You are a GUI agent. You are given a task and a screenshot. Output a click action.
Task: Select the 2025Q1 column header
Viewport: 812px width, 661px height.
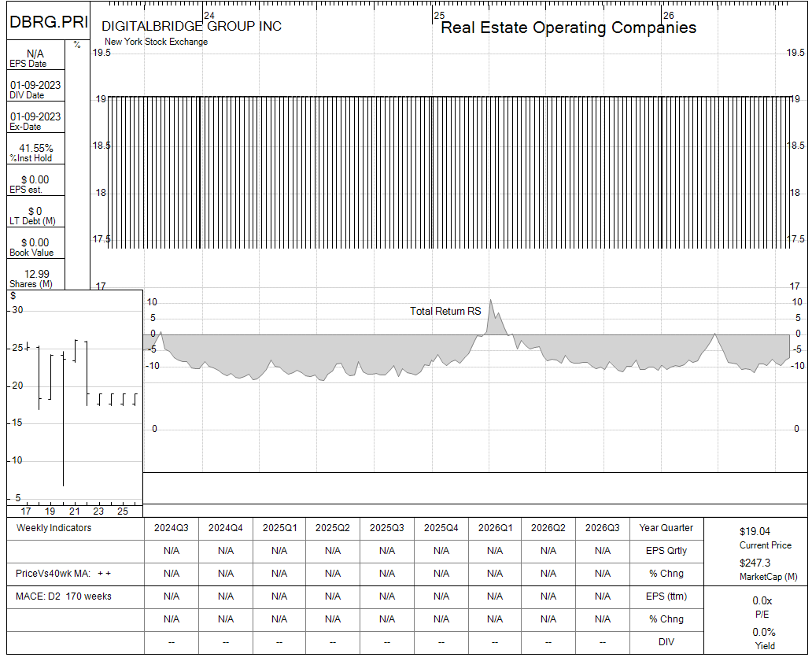pyautogui.click(x=279, y=528)
